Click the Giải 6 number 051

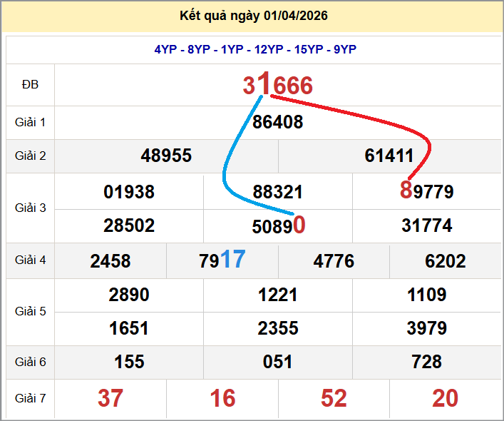point(278,362)
